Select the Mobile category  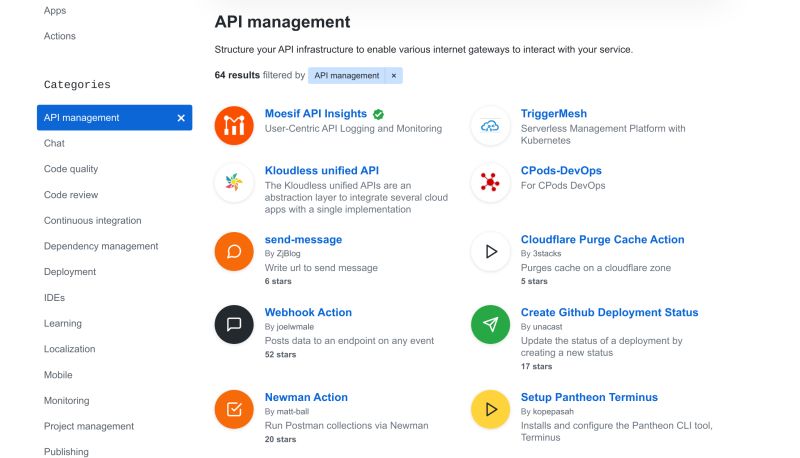coord(58,375)
